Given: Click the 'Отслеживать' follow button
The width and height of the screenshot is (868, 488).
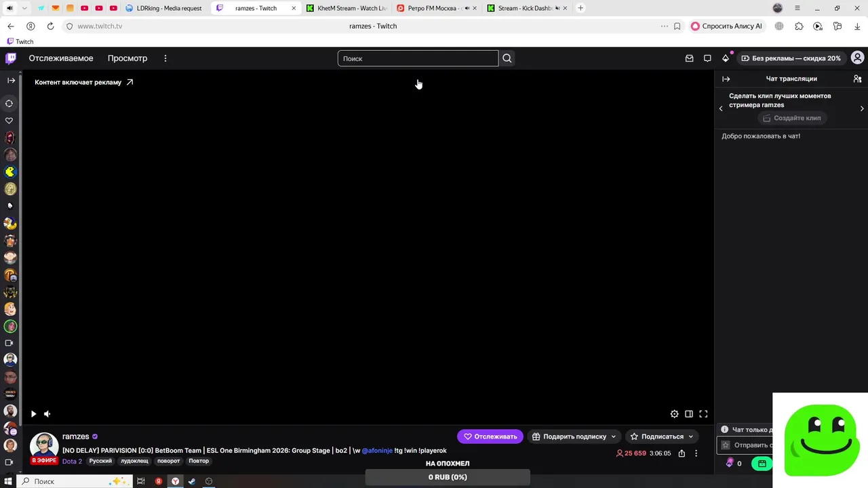Looking at the screenshot, I should tap(490, 436).
